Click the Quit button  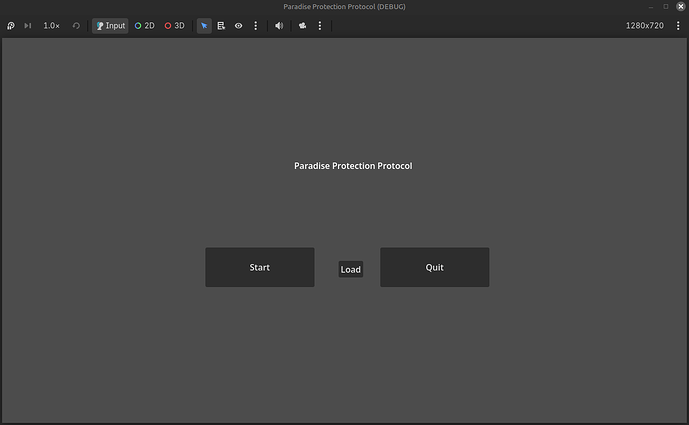click(x=435, y=267)
